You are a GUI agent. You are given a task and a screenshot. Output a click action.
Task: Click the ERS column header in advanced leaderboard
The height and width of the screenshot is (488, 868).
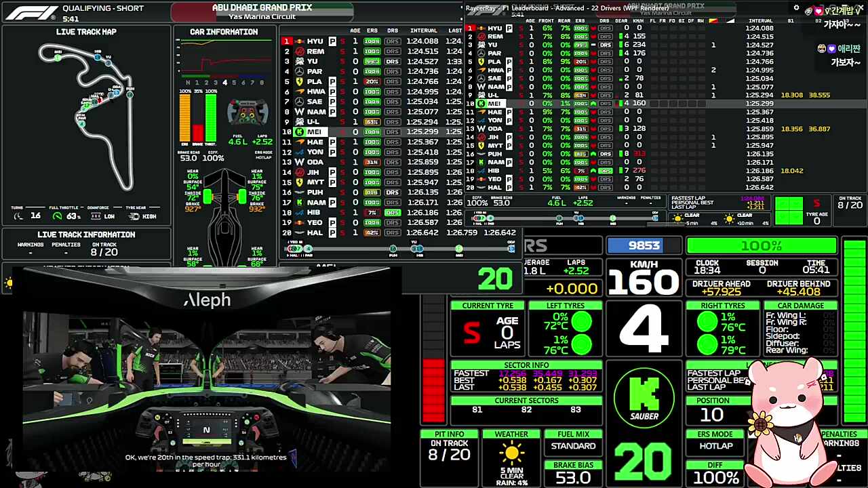[580, 21]
